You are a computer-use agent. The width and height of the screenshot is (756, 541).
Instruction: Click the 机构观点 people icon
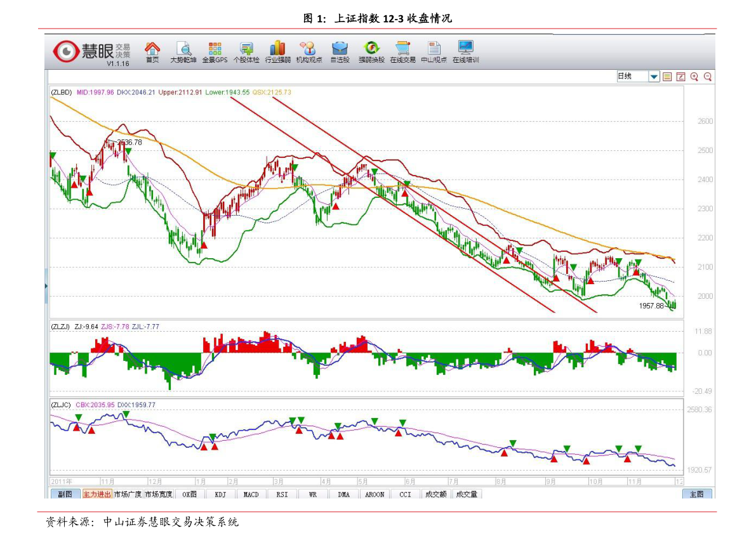(308, 49)
